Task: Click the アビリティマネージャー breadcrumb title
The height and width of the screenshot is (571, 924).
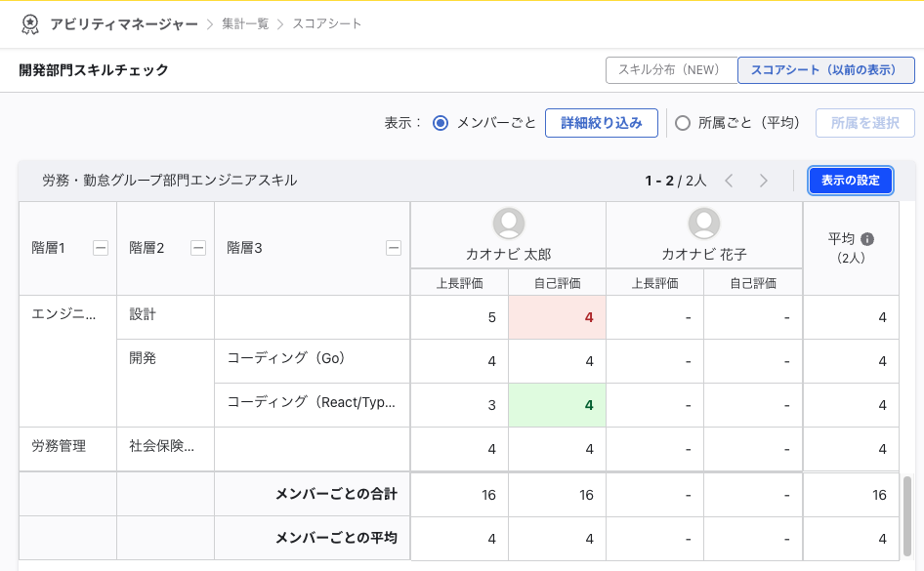Action: [x=124, y=24]
